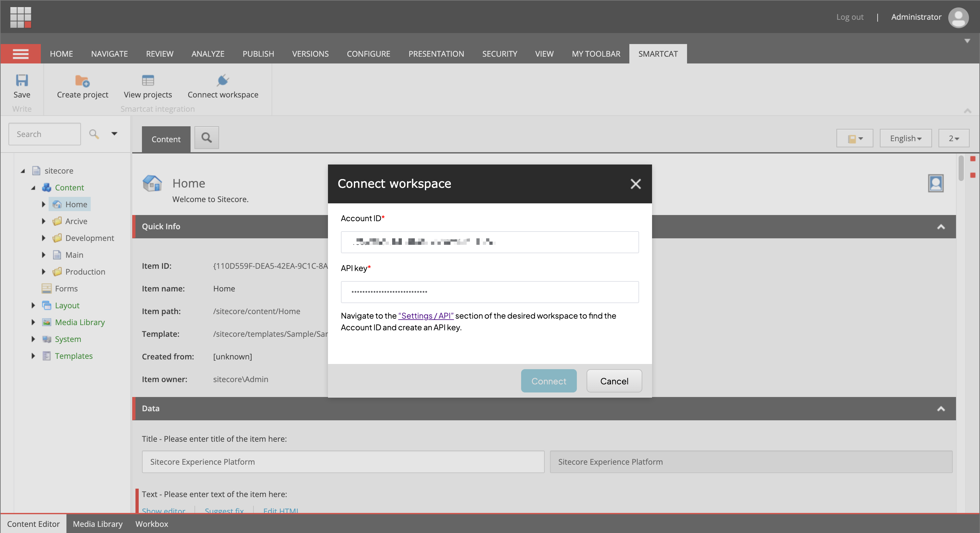This screenshot has width=980, height=533.
Task: Select the SMARTCAT ribbon tab
Action: [658, 54]
